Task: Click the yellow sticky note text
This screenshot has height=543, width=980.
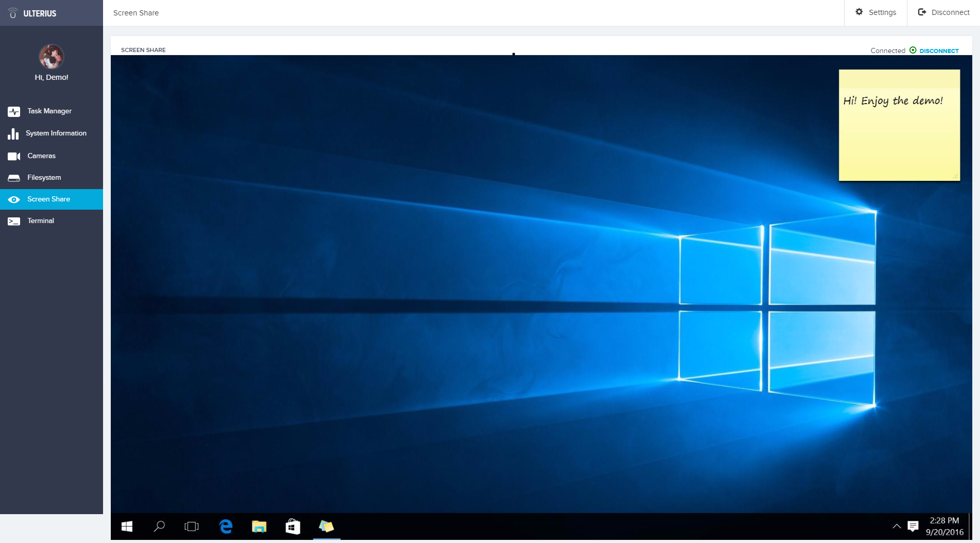Action: click(892, 101)
